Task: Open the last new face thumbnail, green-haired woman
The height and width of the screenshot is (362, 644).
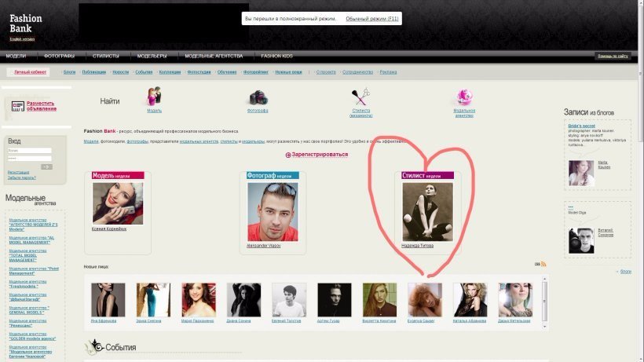Action: point(515,300)
